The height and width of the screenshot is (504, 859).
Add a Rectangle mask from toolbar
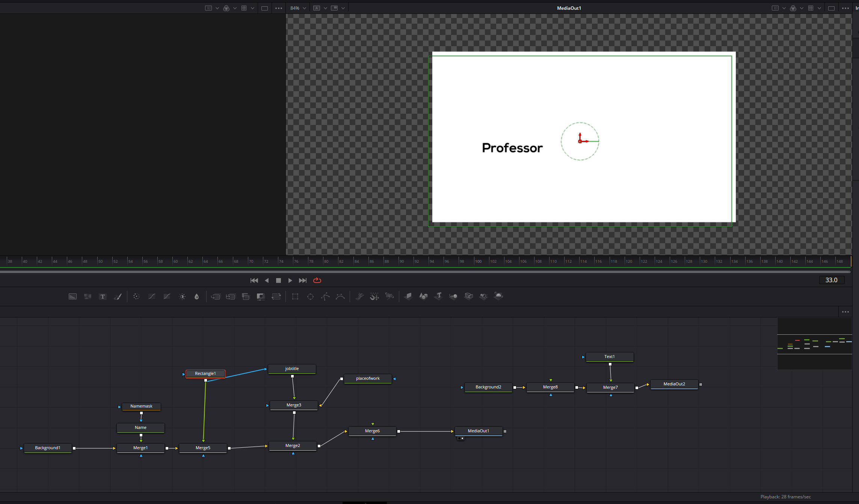tap(295, 296)
